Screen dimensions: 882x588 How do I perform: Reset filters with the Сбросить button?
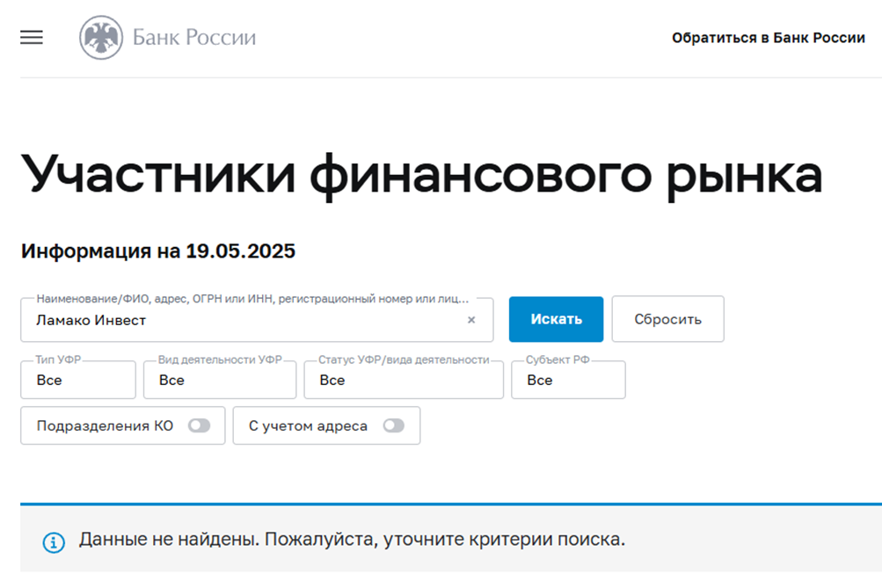668,319
